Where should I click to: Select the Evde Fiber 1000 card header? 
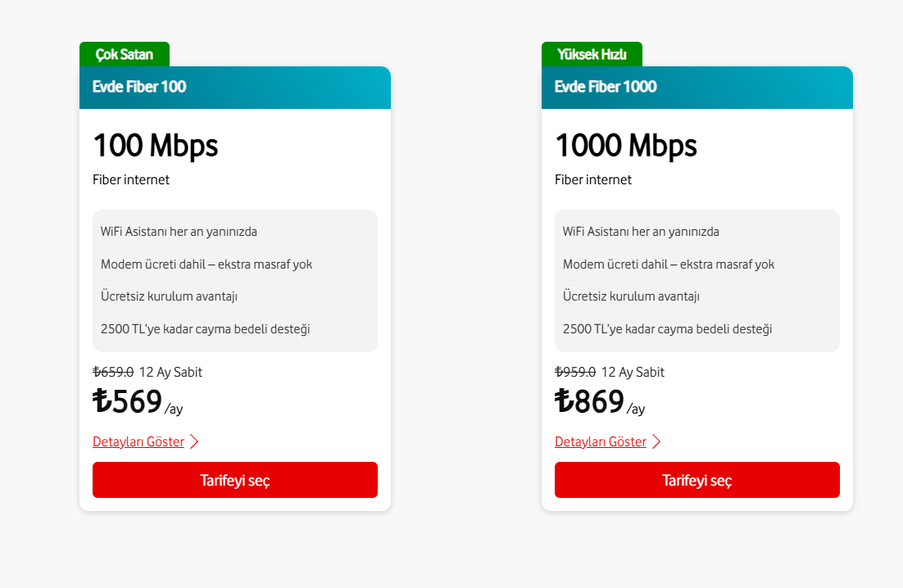(697, 87)
